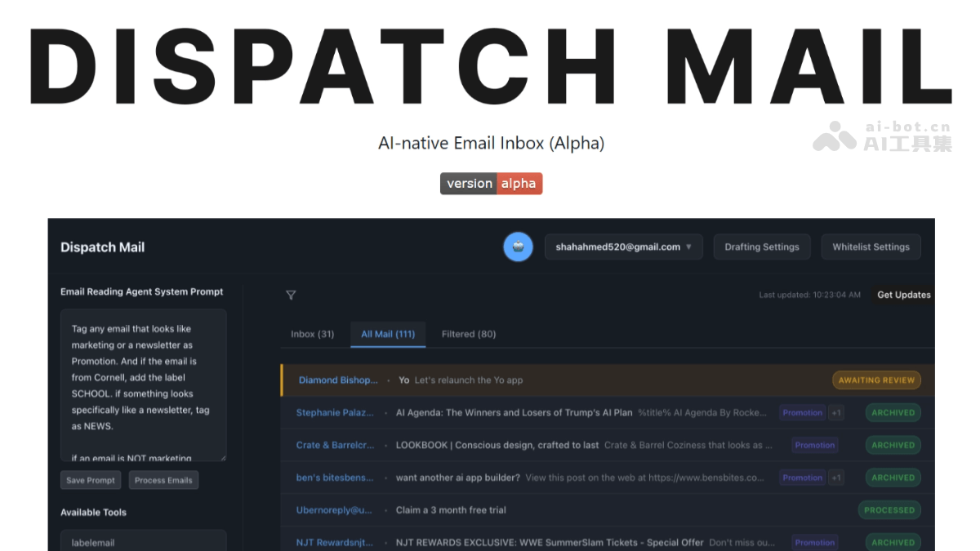Screen dimensions: 980x551
Task: Switch to the Filtered (80) tab
Action: [x=469, y=333]
